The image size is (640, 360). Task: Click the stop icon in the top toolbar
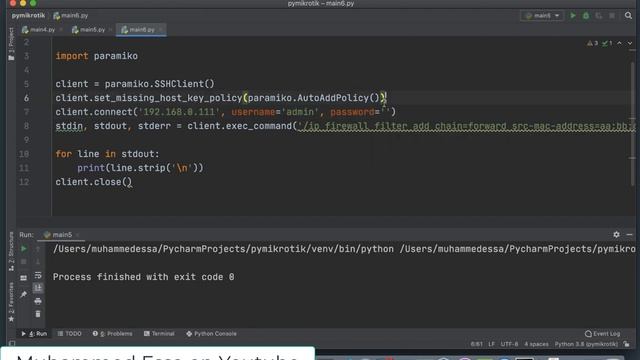pyautogui.click(x=612, y=16)
